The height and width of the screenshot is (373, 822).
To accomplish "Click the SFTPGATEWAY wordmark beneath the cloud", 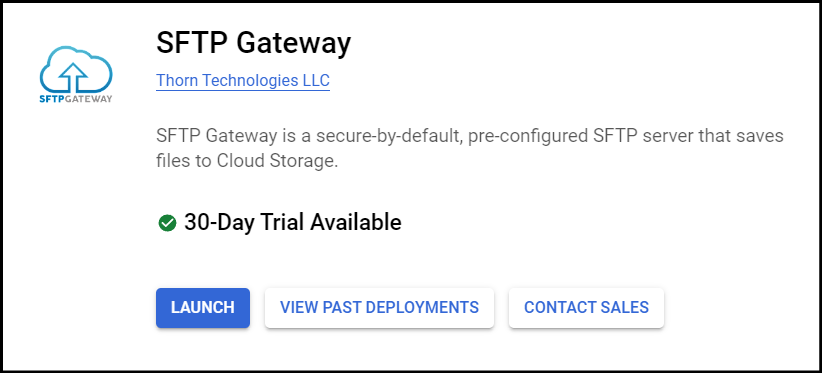I will 76,99.
